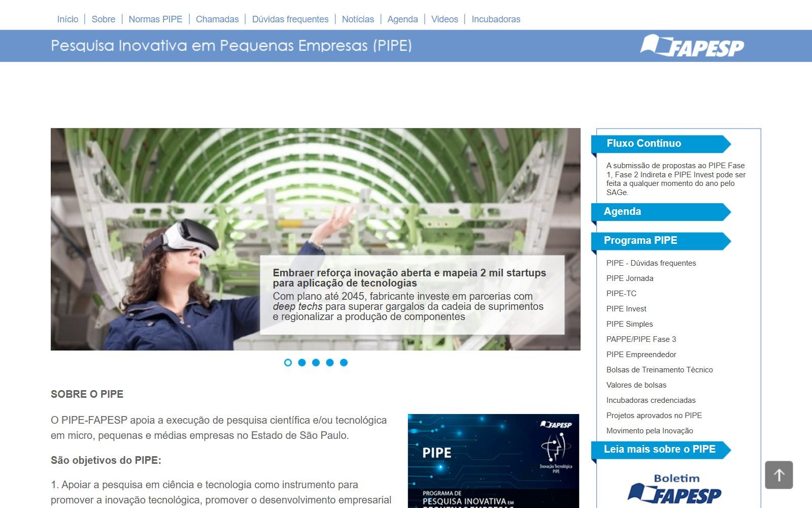Open the Valores de bolsas link

(x=636, y=385)
